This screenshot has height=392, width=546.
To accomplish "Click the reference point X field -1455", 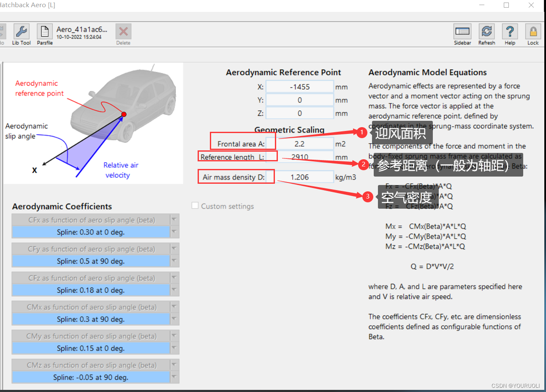I will (300, 87).
